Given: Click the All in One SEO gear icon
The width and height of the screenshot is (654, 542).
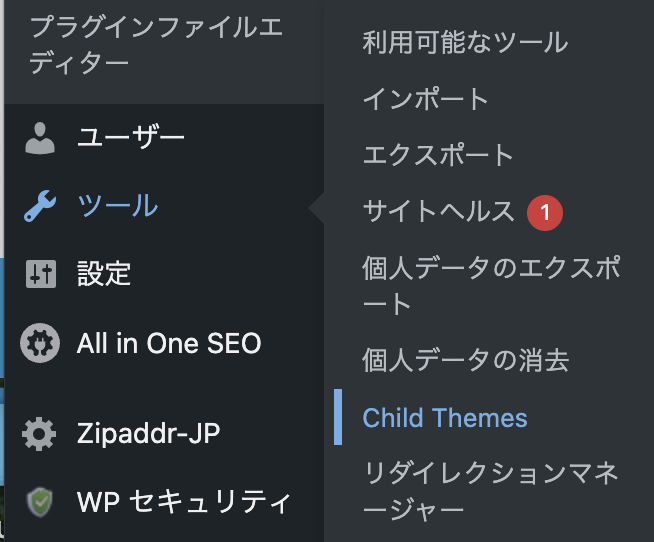Looking at the screenshot, I should 40,344.
